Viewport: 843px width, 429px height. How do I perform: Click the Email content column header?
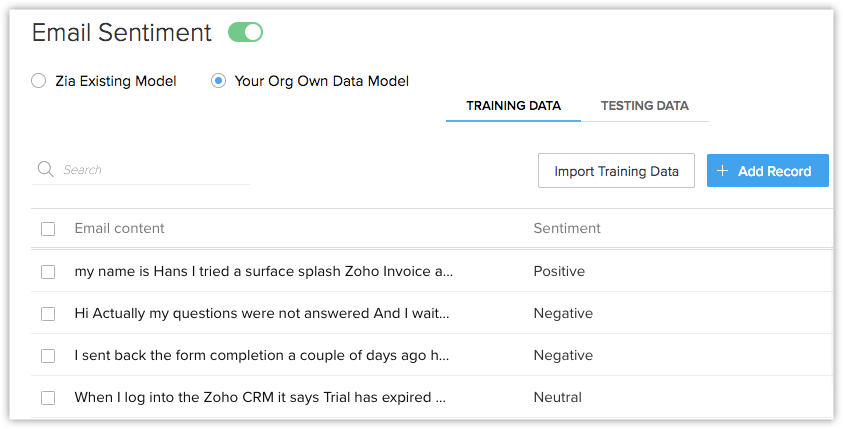coord(119,228)
